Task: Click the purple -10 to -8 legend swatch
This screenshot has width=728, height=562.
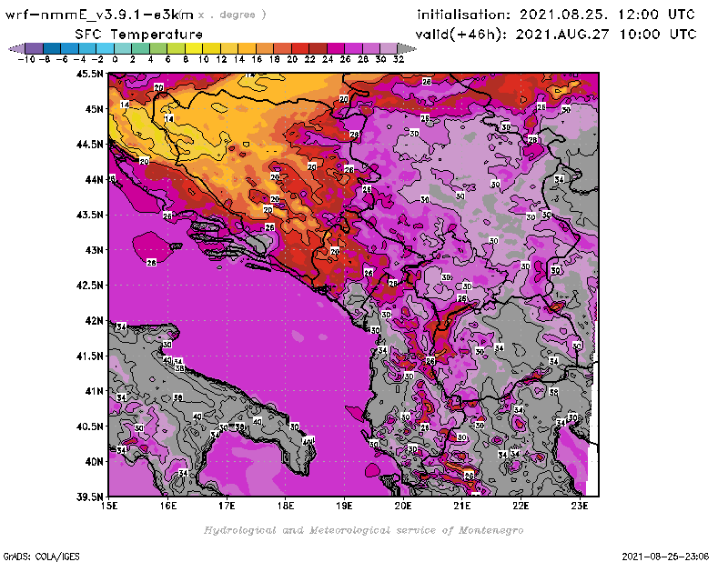Action: [35, 48]
